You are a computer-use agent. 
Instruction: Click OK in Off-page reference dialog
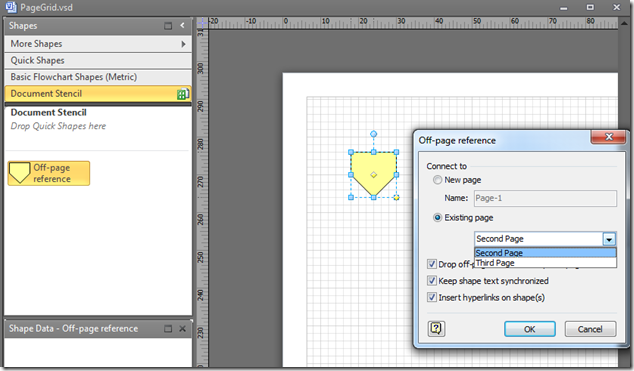click(530, 329)
